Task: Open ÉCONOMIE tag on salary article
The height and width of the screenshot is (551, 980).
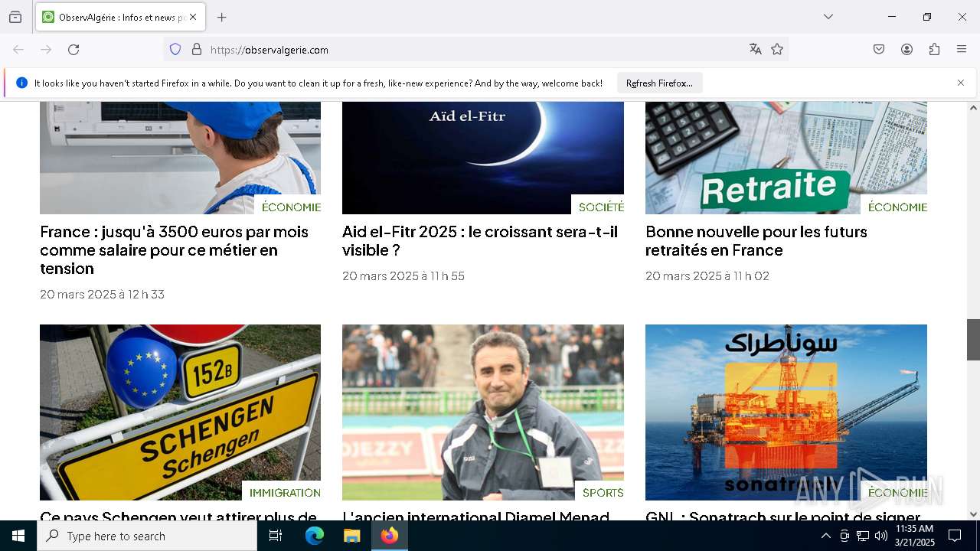Action: click(x=291, y=207)
